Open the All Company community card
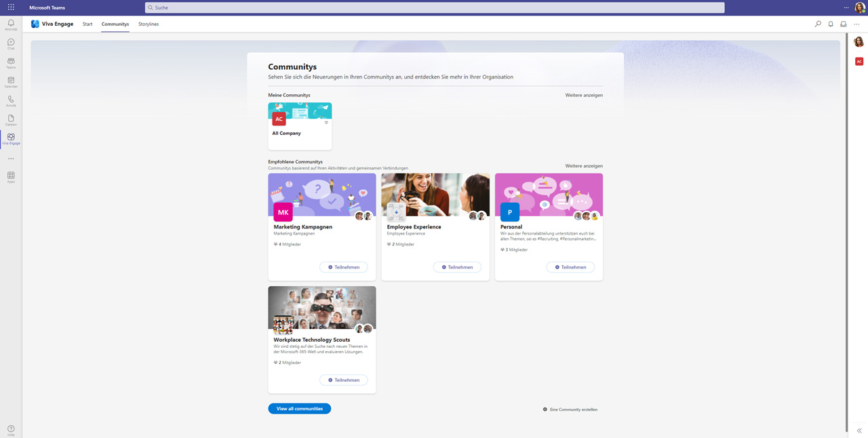868x438 pixels. coord(300,126)
